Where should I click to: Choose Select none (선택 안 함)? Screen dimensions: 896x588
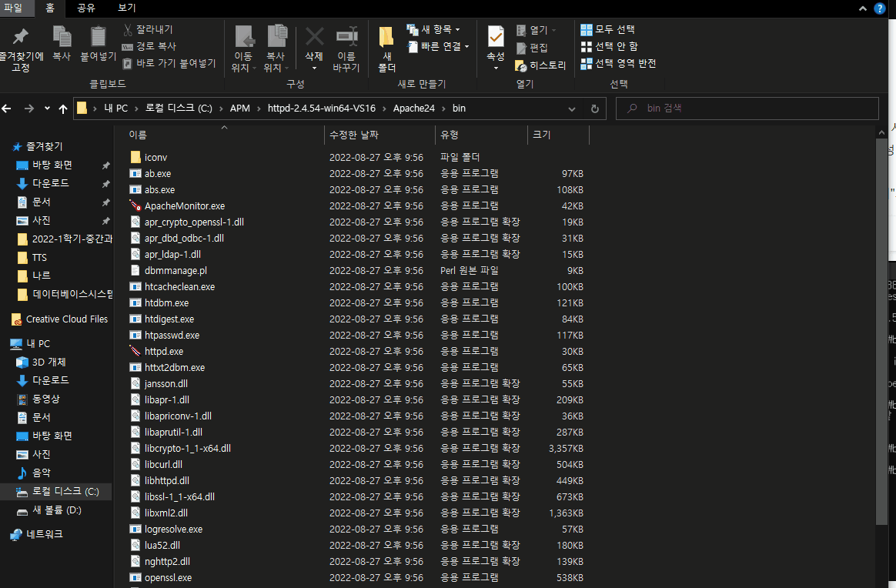point(609,46)
